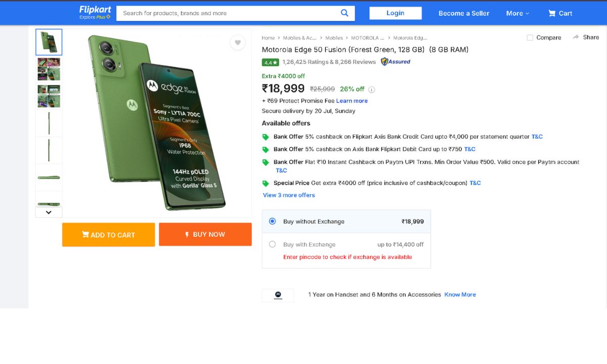Open the shopping Cart icon

click(552, 13)
